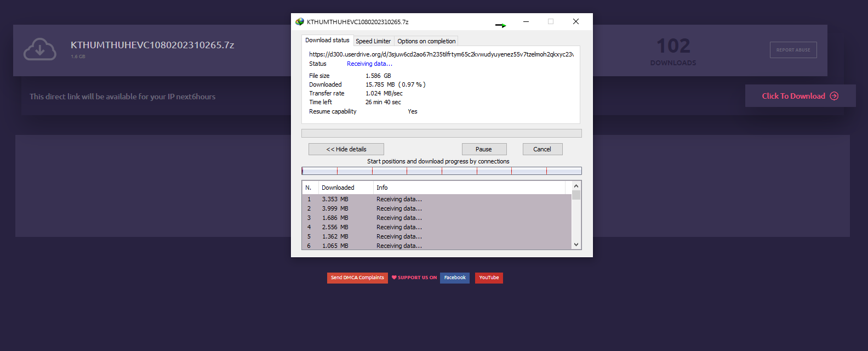This screenshot has width=868, height=351.
Task: Open the Download status tab
Action: pos(327,40)
